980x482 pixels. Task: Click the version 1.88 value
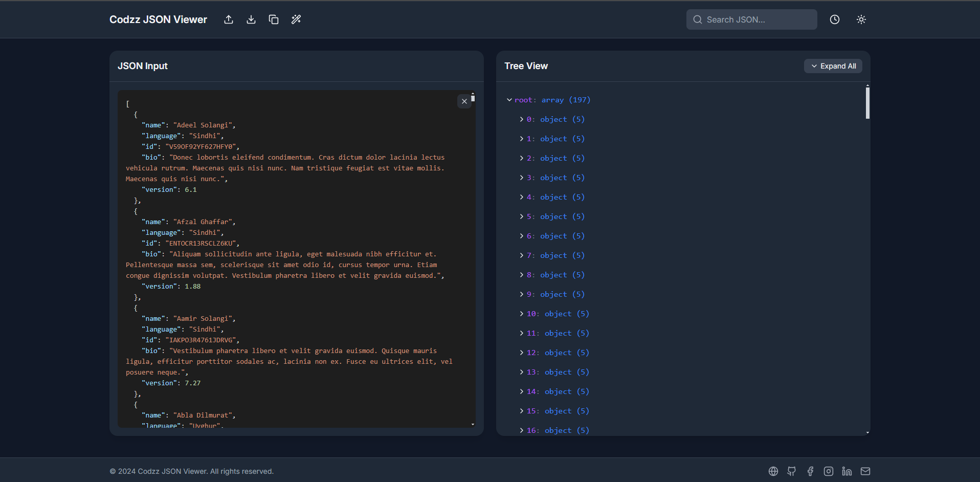pos(193,287)
